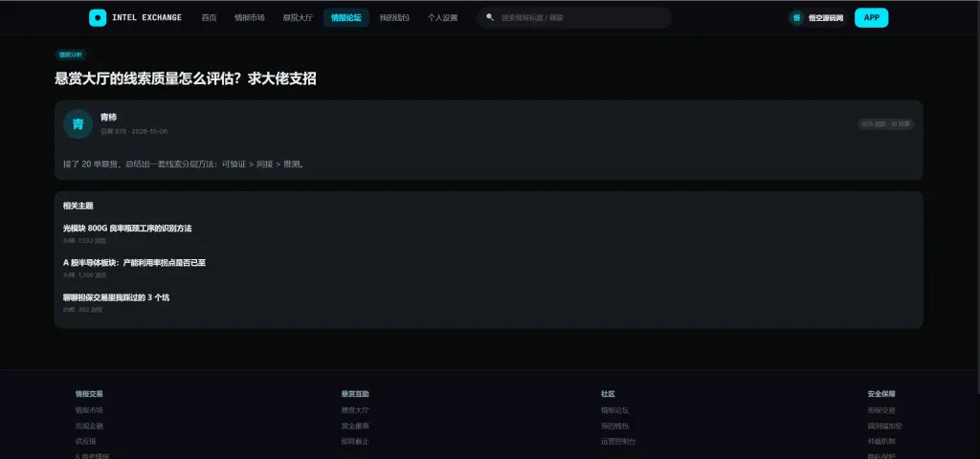Open 悬赏大厅 in the top navigation
Viewport: 980px width, 459px height.
pyautogui.click(x=298, y=17)
